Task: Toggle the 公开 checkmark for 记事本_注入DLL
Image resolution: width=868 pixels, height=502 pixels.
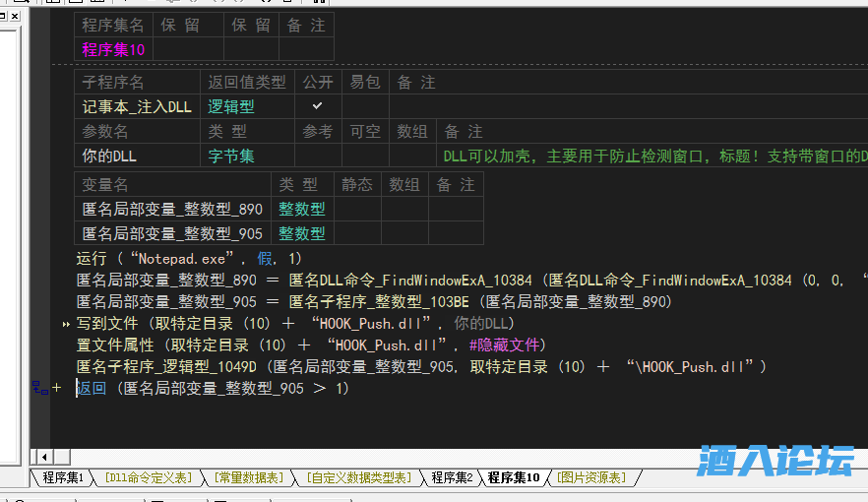Action: click(x=317, y=106)
